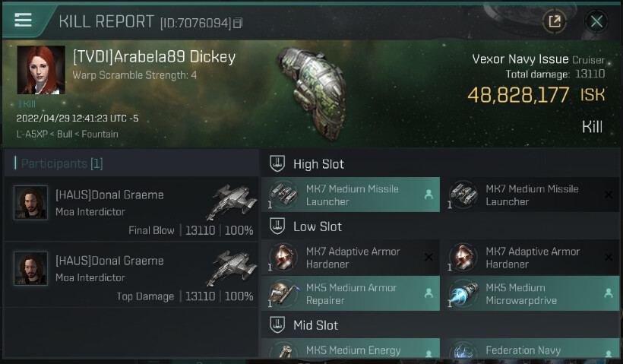Viewport: 623px width, 364px height.
Task: Click the share kill report icon
Action: 555,21
